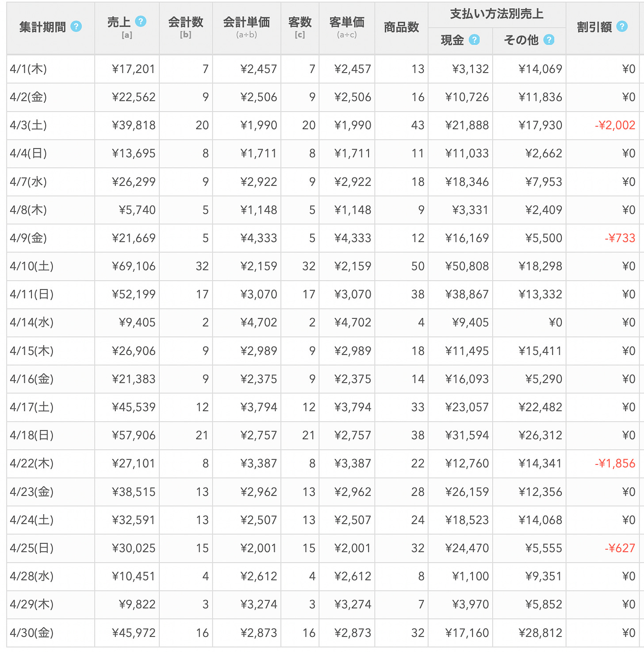The image size is (644, 652).
Task: Open help icon beside その他 header
Action: 549,40
